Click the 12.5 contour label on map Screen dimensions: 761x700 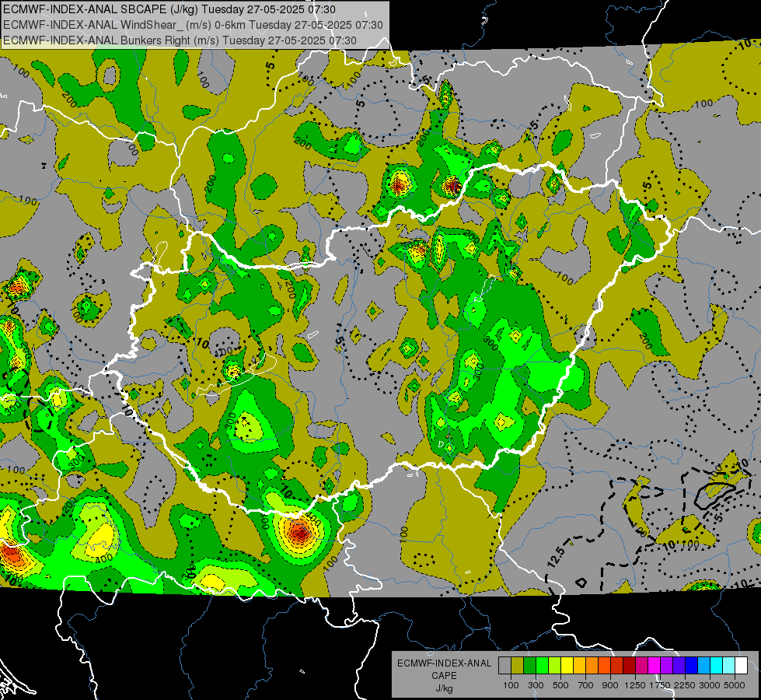(557, 557)
